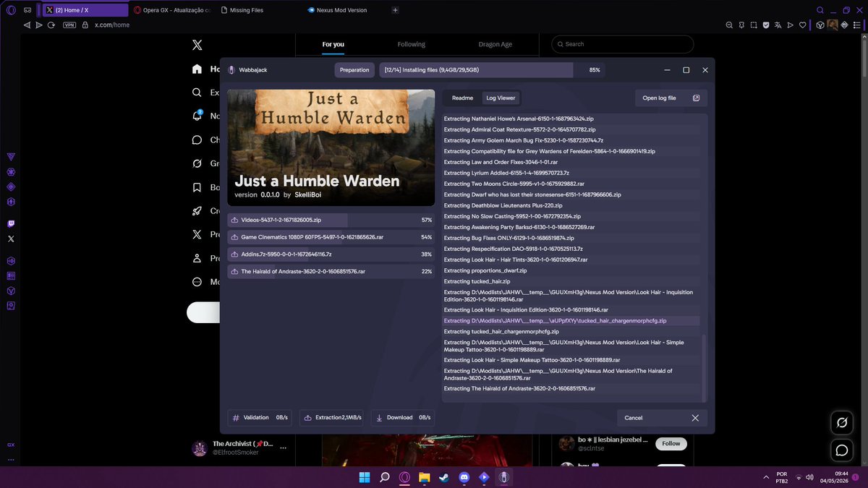Click the Game Cinematics 1080P extraction progress row

(331, 237)
